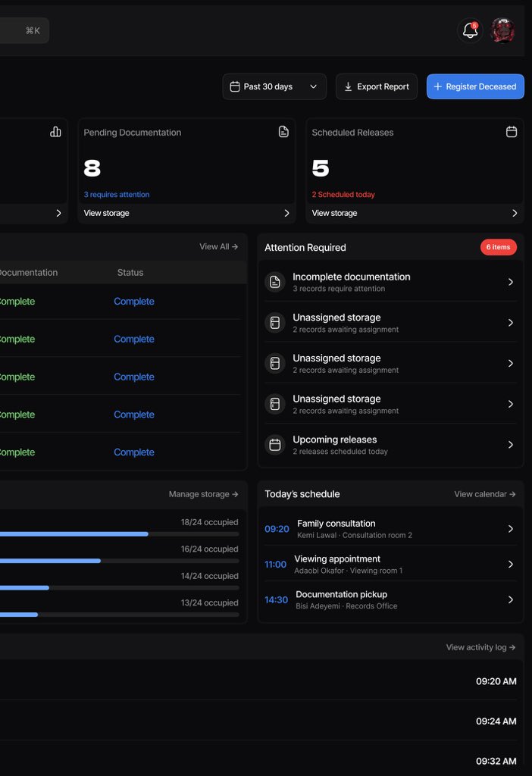532x776 pixels.
Task: Click the search box with ⌘K shortcut
Action: [x=24, y=30]
